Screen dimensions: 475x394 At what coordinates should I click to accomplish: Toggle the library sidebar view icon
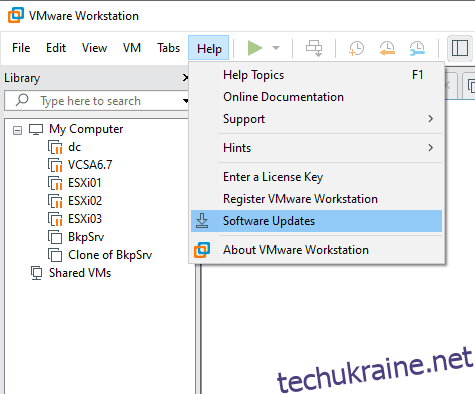pyautogui.click(x=460, y=48)
